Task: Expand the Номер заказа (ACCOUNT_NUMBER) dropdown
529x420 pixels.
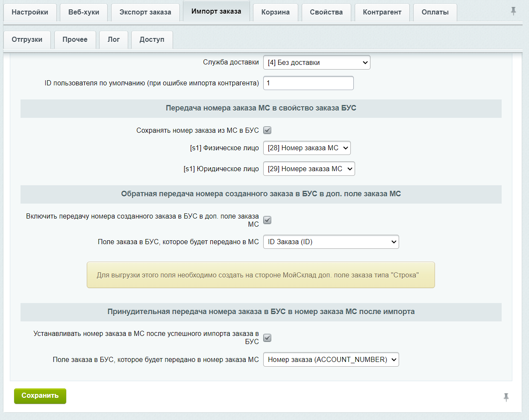Action: pos(331,359)
